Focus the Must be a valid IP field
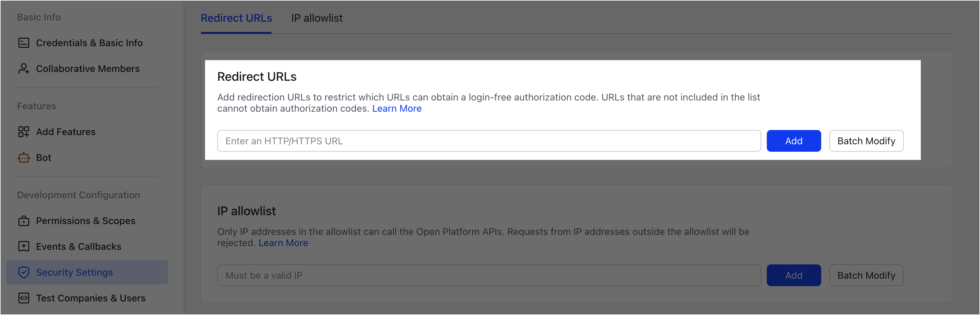Viewport: 980px width, 315px height. tap(489, 276)
